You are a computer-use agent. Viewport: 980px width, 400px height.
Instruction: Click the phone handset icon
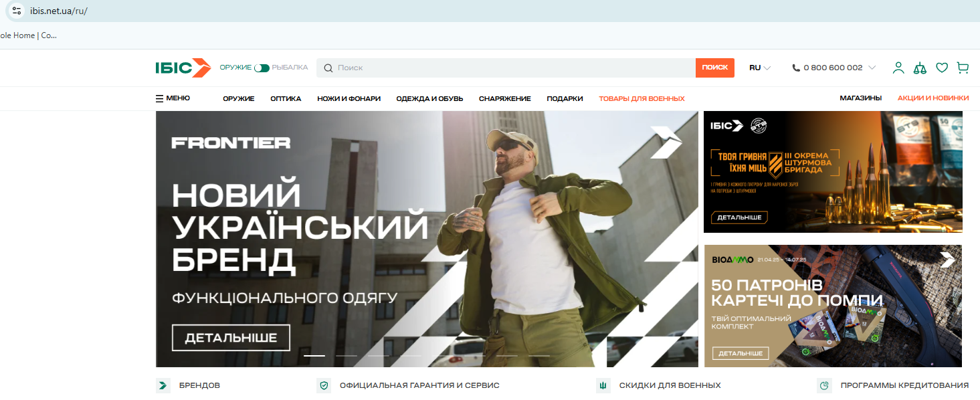[x=796, y=68]
